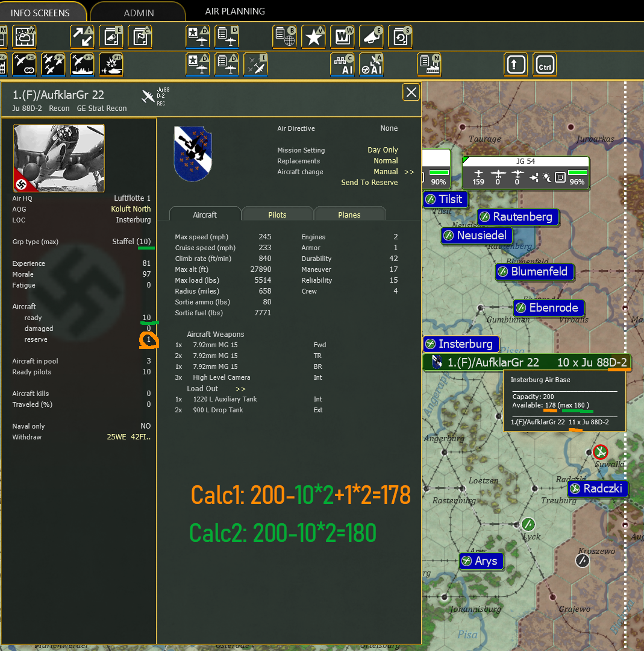Select the Neusiedel airbase label
This screenshot has height=651, width=644.
(x=477, y=236)
